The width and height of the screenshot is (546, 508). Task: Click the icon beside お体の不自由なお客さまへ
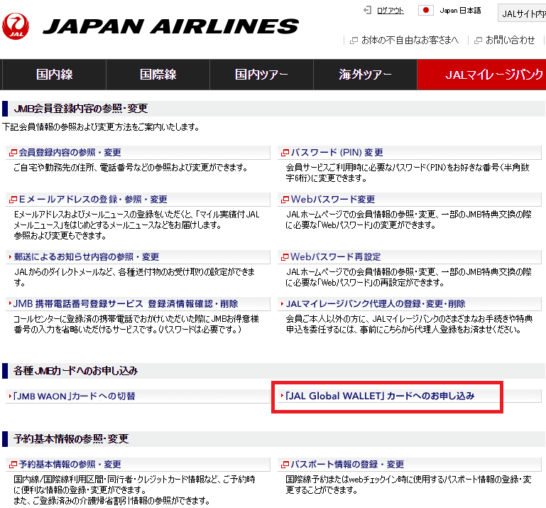click(353, 40)
